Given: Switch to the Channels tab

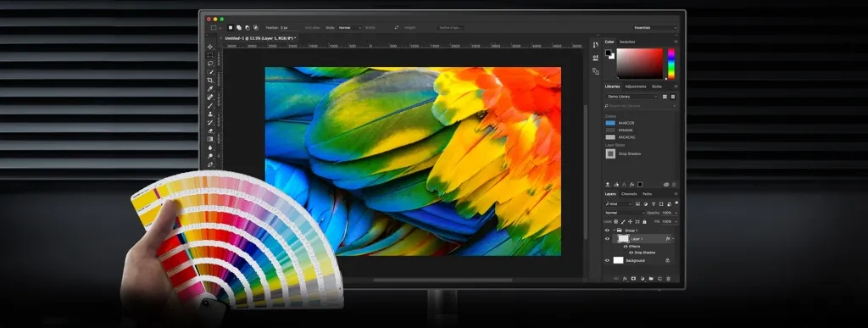Looking at the screenshot, I should (x=629, y=194).
